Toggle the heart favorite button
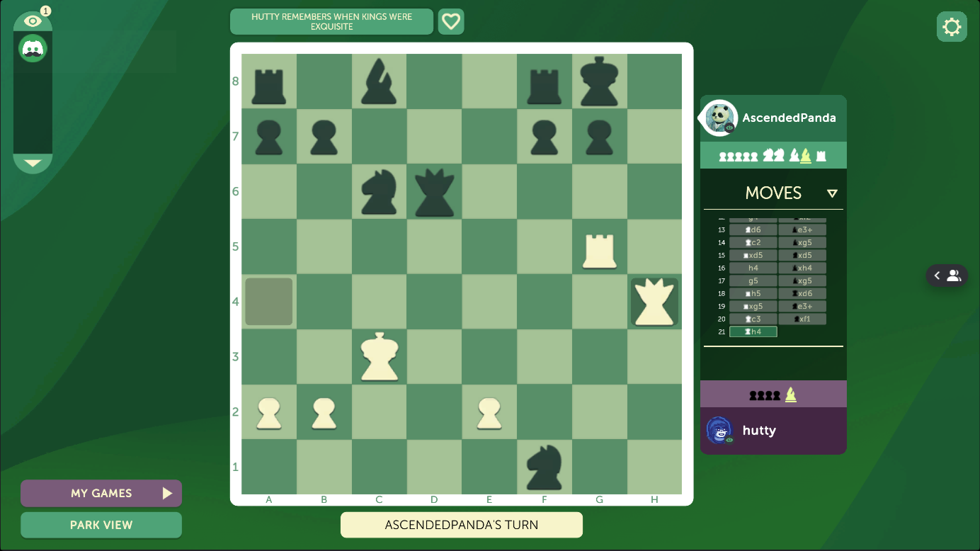This screenshot has width=980, height=551. coord(451,21)
